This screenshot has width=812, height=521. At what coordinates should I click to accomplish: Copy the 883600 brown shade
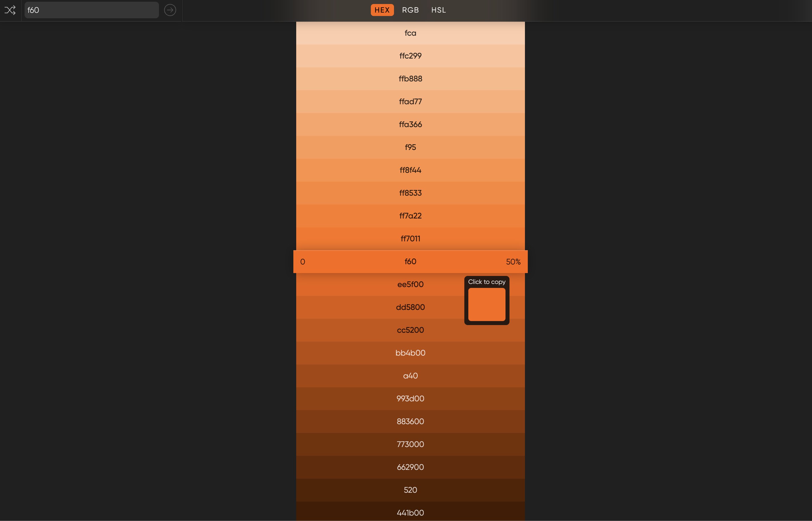(x=410, y=422)
